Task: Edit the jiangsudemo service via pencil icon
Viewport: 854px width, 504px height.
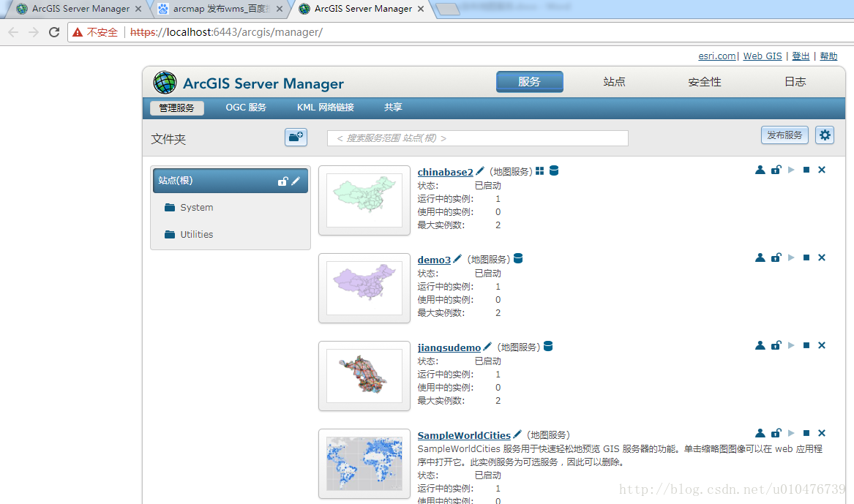Action: tap(487, 346)
